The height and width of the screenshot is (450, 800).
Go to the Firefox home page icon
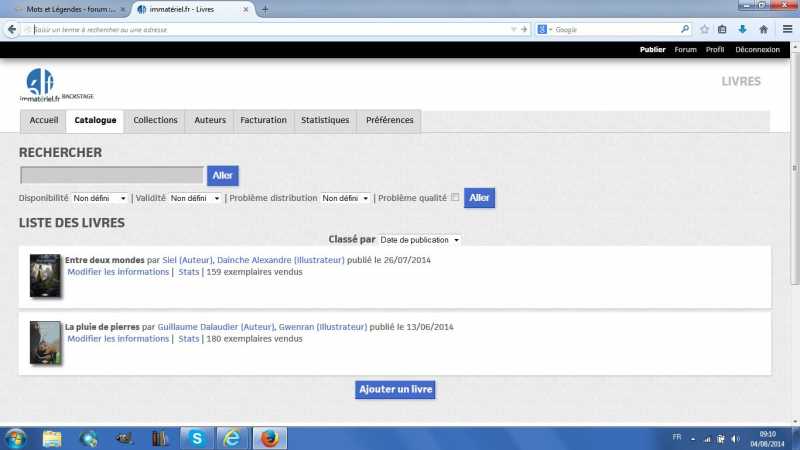[x=763, y=29]
